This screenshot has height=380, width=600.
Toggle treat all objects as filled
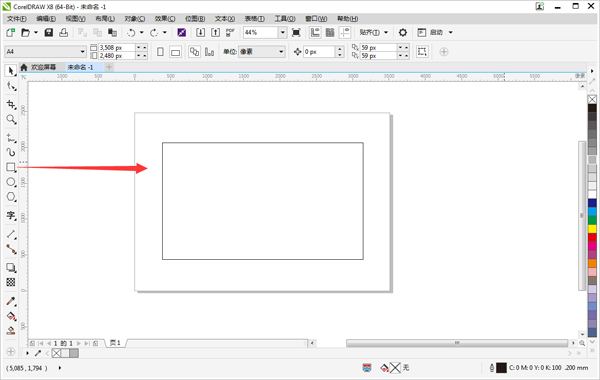click(x=422, y=52)
